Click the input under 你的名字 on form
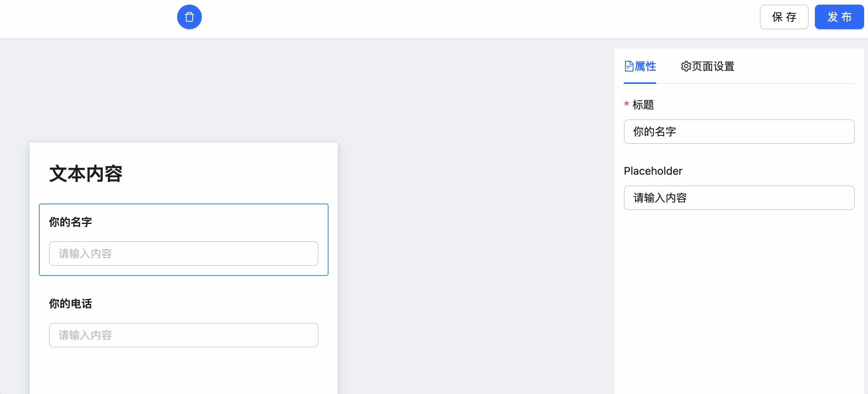The image size is (868, 394). pos(183,254)
